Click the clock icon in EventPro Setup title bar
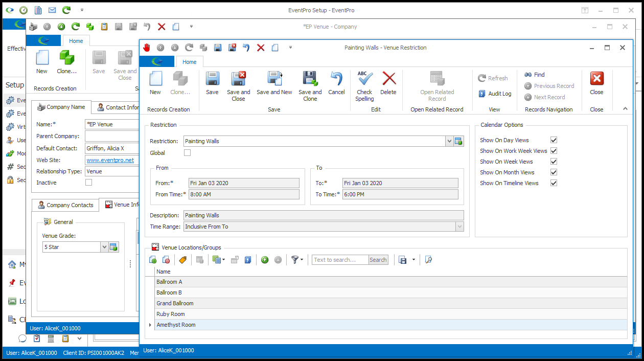 [24, 10]
